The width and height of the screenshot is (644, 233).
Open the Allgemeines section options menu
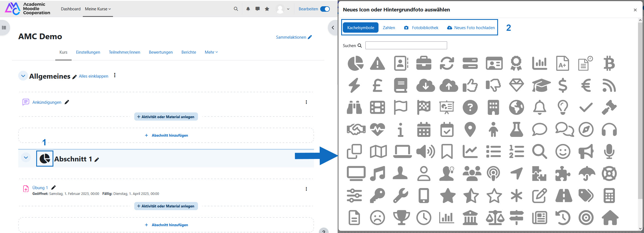(115, 75)
